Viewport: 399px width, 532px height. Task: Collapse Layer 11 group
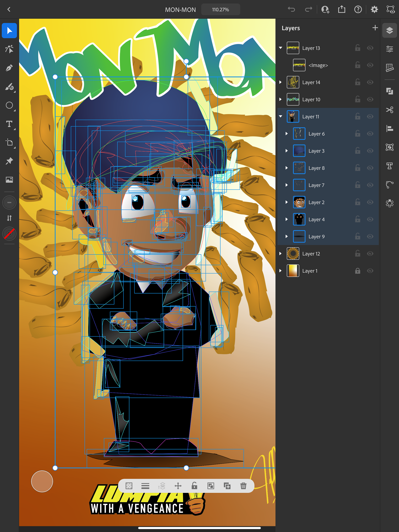tap(281, 116)
